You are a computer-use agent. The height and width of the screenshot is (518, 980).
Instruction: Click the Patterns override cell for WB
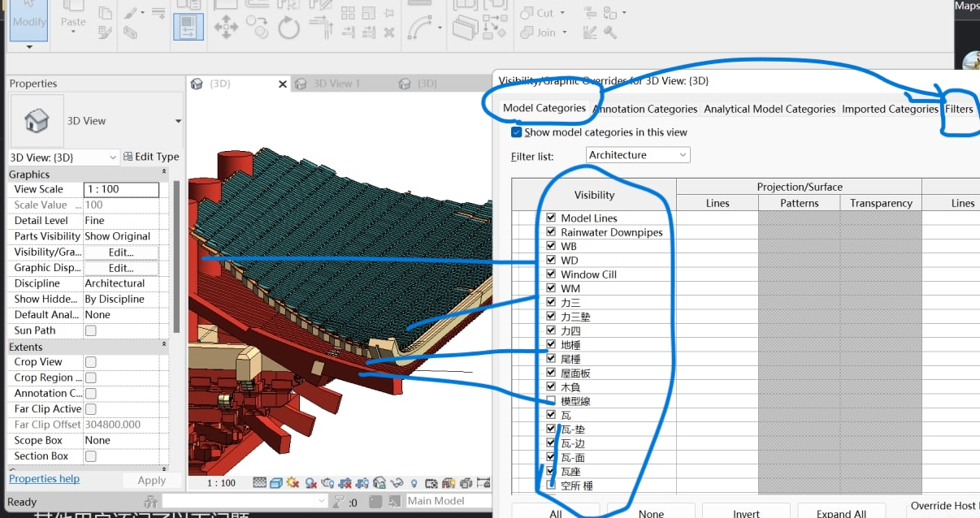pyautogui.click(x=799, y=246)
